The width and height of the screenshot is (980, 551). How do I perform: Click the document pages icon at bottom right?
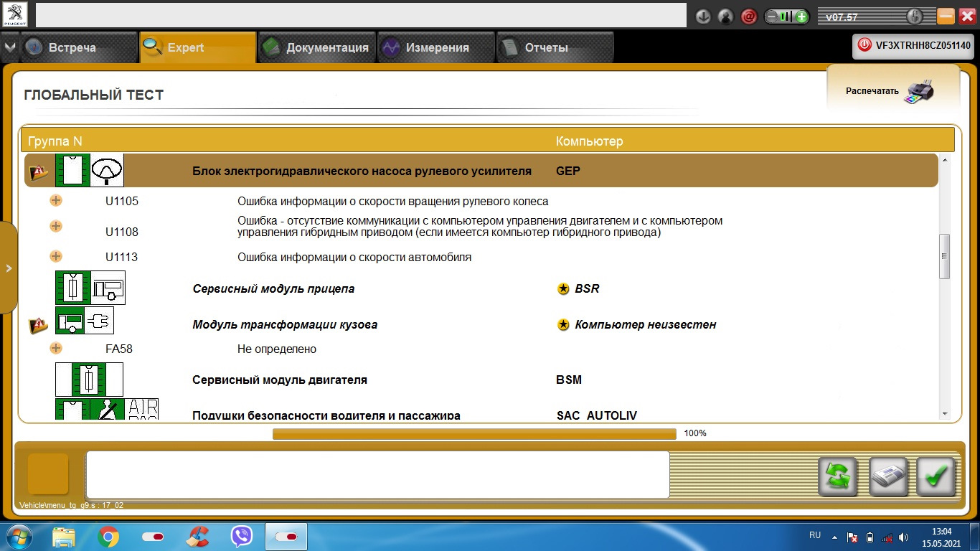(x=889, y=476)
